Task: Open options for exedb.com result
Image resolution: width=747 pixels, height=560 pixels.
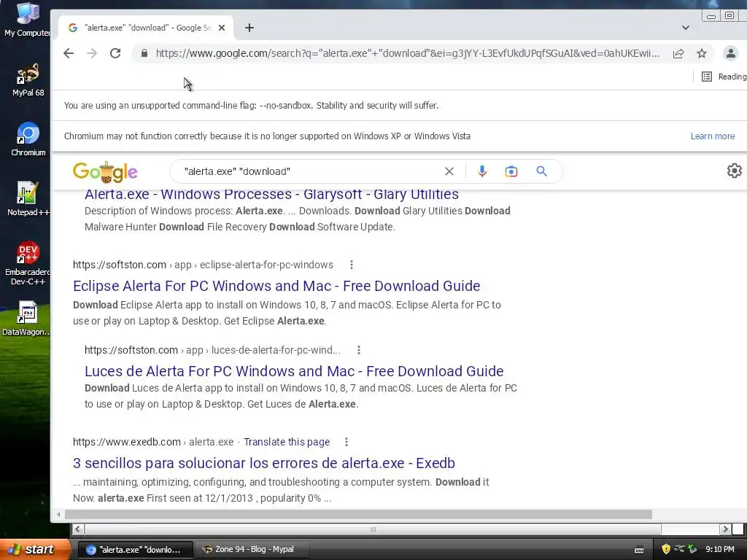Action: (347, 442)
